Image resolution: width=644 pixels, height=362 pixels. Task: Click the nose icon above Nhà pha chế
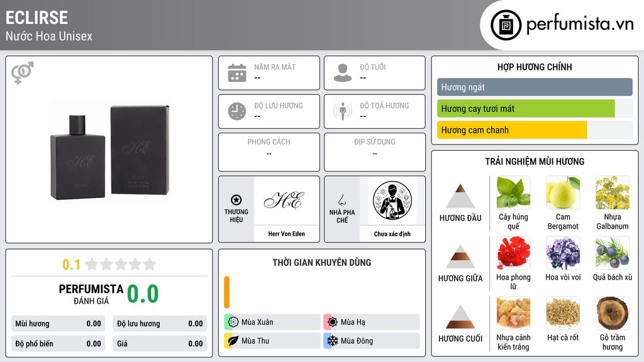[x=341, y=200]
